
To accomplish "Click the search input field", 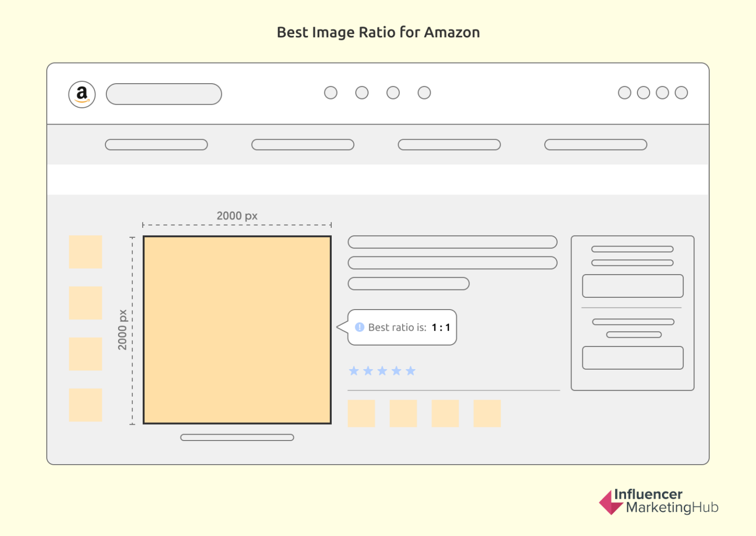I will 163,94.
